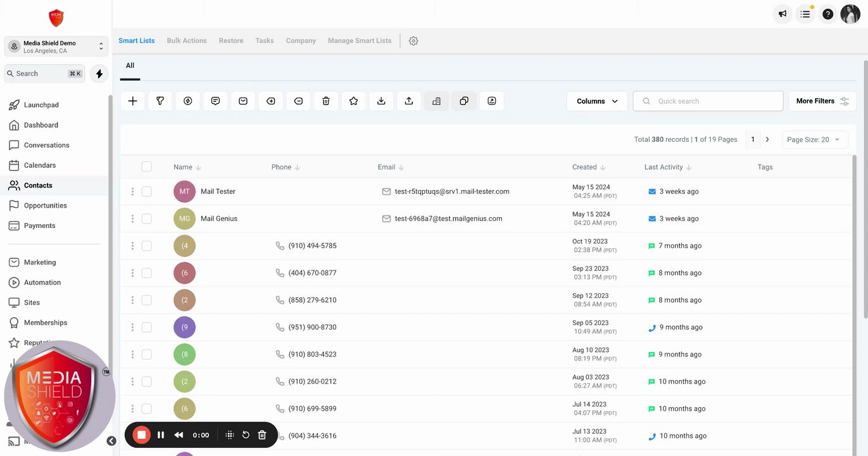
Task: Click the Merge Contacts overlapping squares icon
Action: [x=464, y=101]
